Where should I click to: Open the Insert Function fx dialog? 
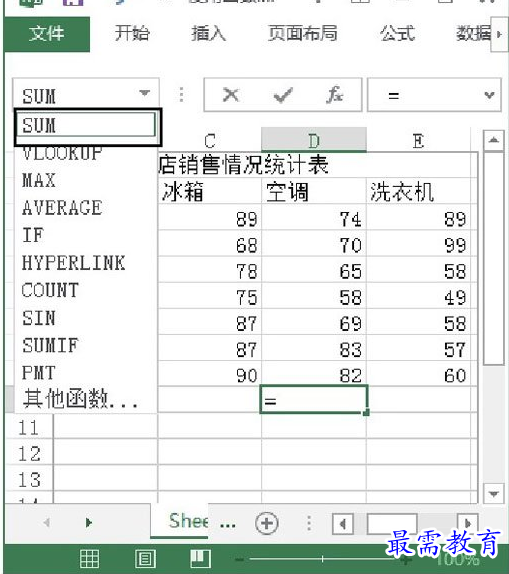pos(335,95)
